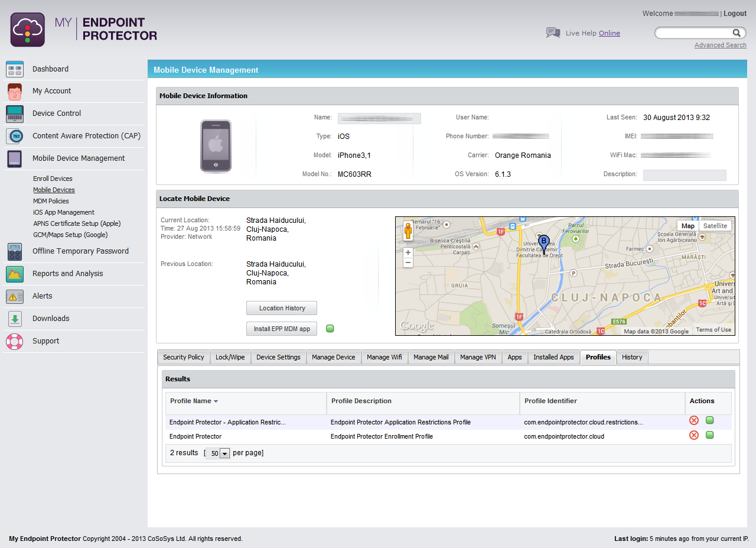Open the Support lifebuoy icon
Image resolution: width=756 pixels, height=548 pixels.
pos(15,341)
